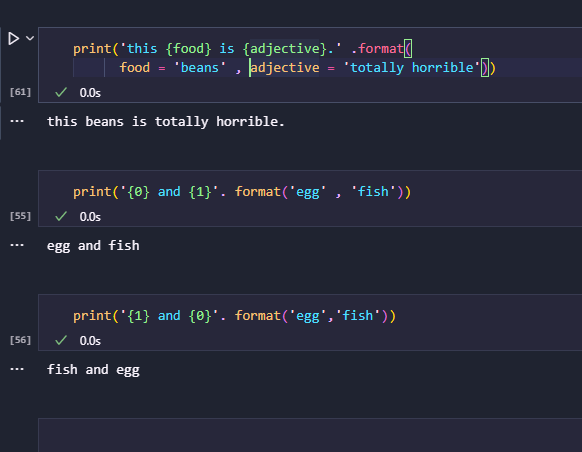Click '{adjective}' placeholder in first code line
The height and width of the screenshot is (452, 582).
pos(285,49)
